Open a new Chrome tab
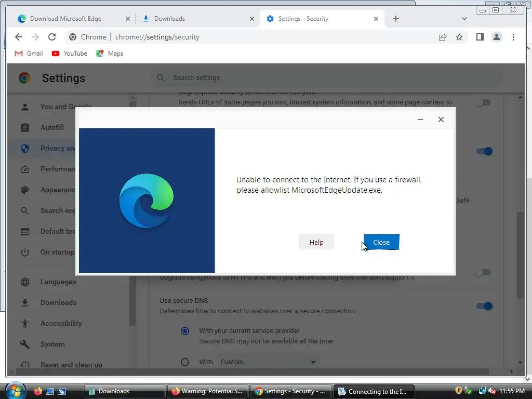 click(x=395, y=19)
